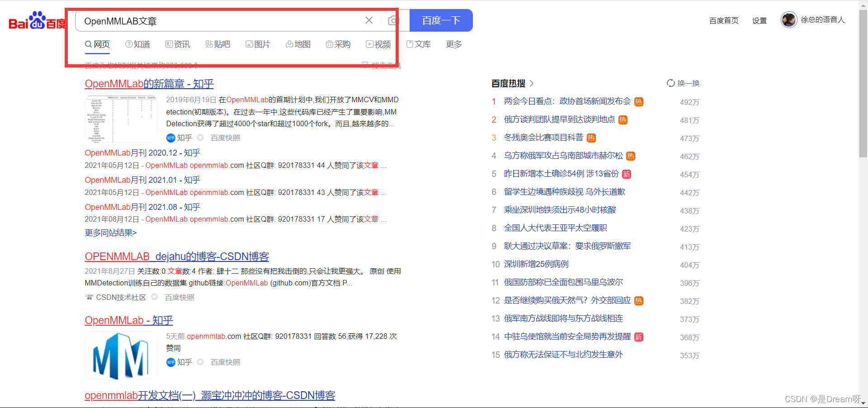Open the 文库 tab
Viewport: 868px width, 408px height.
(419, 44)
